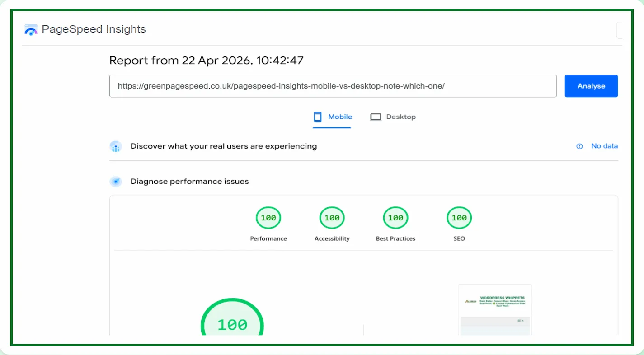Click the No data info icon

[x=579, y=146]
